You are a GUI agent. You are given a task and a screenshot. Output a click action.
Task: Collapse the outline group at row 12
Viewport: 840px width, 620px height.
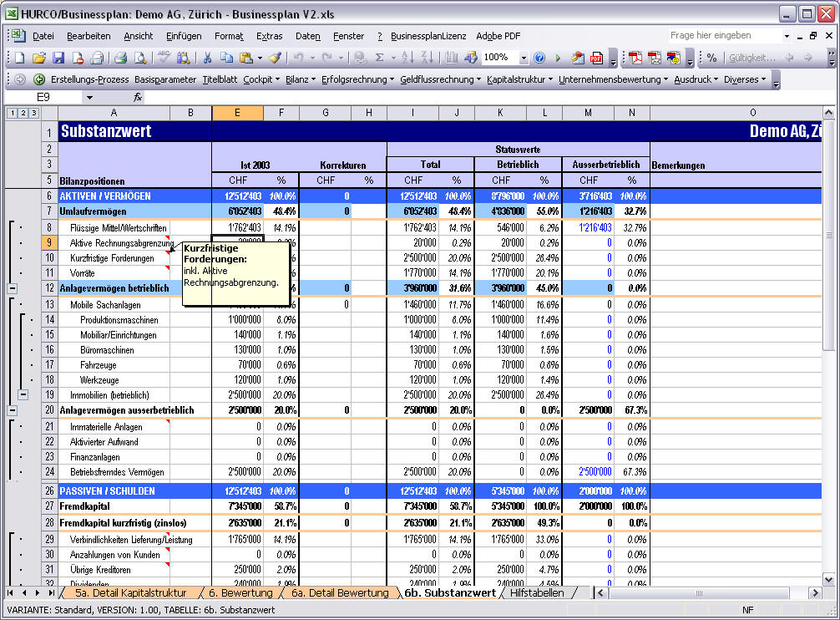[x=12, y=288]
